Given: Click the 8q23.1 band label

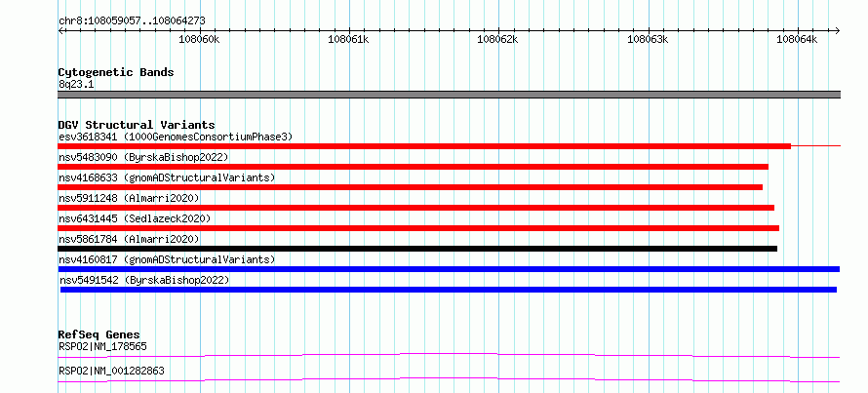Looking at the screenshot, I should 74,84.
